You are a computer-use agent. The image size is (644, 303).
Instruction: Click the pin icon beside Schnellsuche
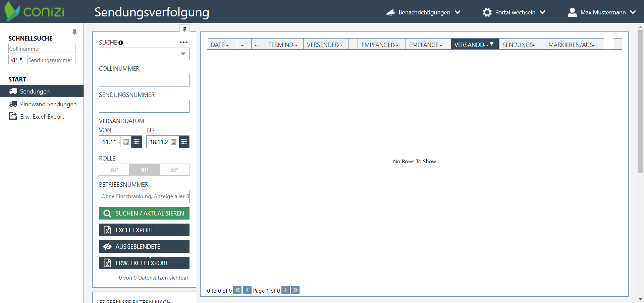(x=74, y=32)
